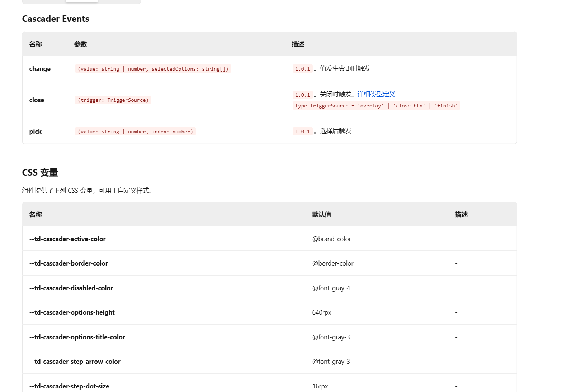Click the 参数 column header
581x392 pixels.
[81, 44]
